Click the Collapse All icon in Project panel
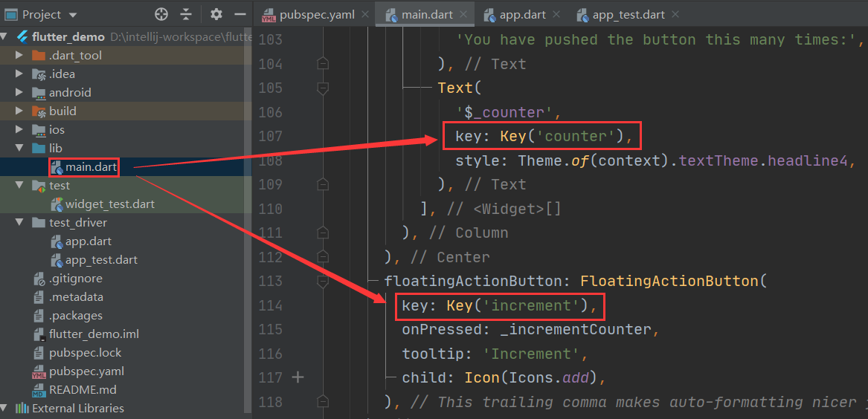Viewport: 868px width, 419px height. 186,14
